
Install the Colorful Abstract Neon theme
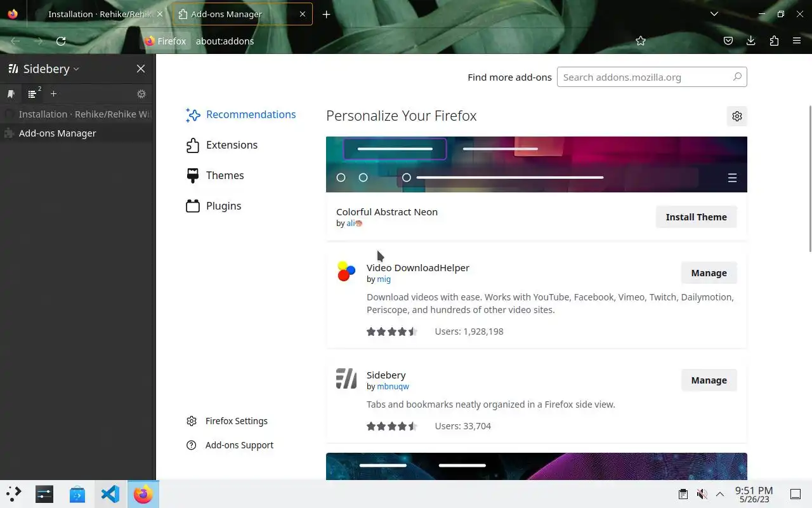(x=696, y=217)
